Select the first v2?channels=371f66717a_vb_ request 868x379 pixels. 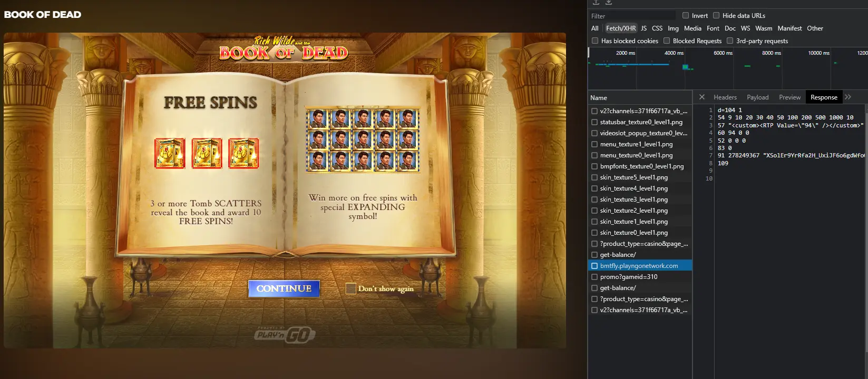pos(640,111)
